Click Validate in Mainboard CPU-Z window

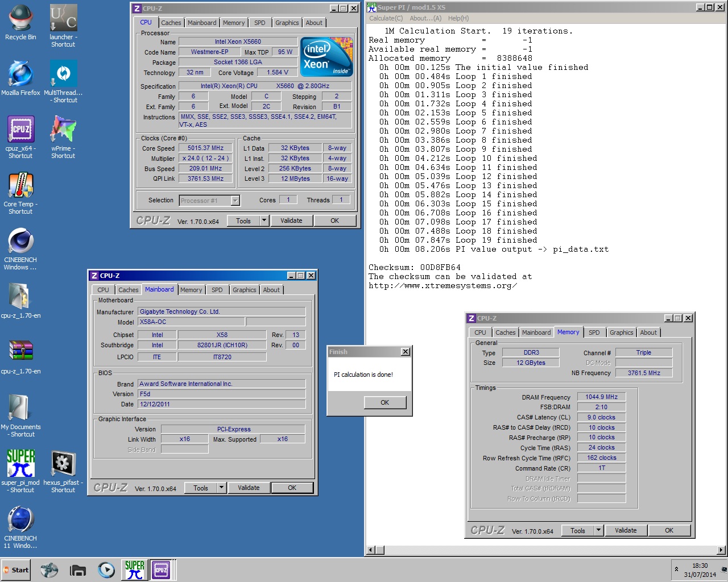[x=249, y=488]
